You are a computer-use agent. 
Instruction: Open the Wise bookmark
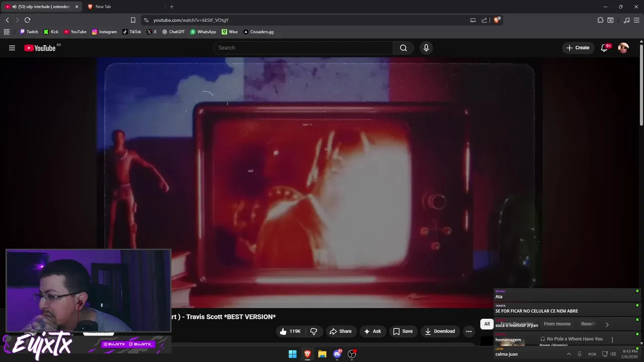click(230, 32)
